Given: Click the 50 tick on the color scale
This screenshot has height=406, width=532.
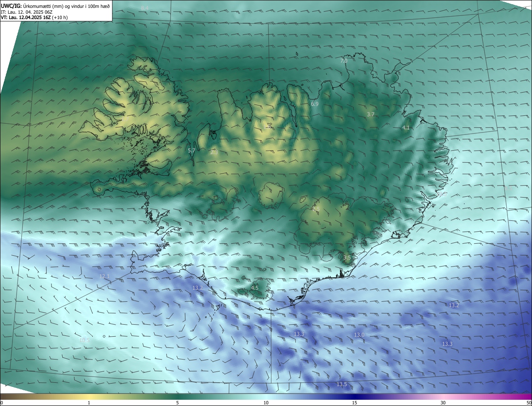Looking at the screenshot, I should tap(529, 403).
